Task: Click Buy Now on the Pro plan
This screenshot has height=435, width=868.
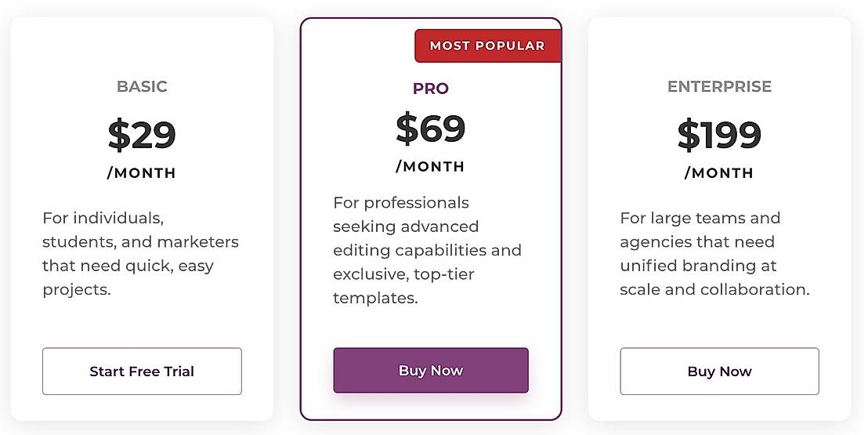Action: pos(431,371)
